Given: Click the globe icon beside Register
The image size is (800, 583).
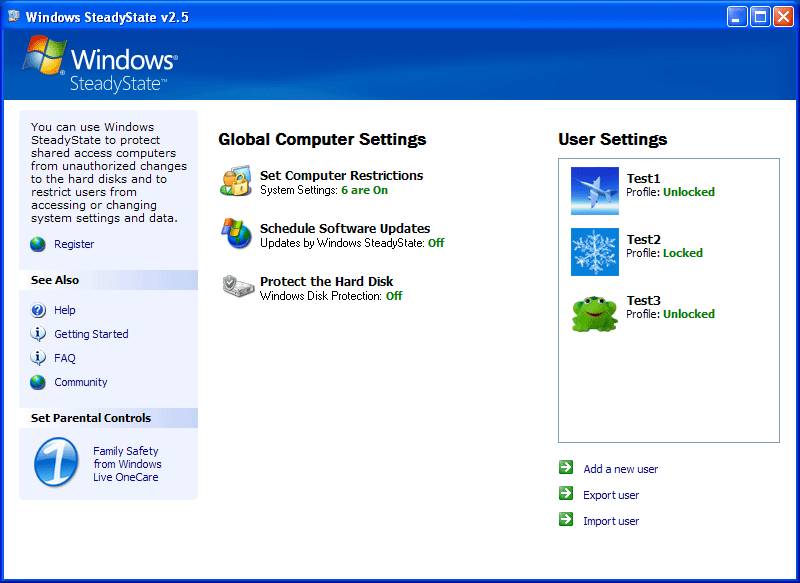Looking at the screenshot, I should pyautogui.click(x=38, y=244).
